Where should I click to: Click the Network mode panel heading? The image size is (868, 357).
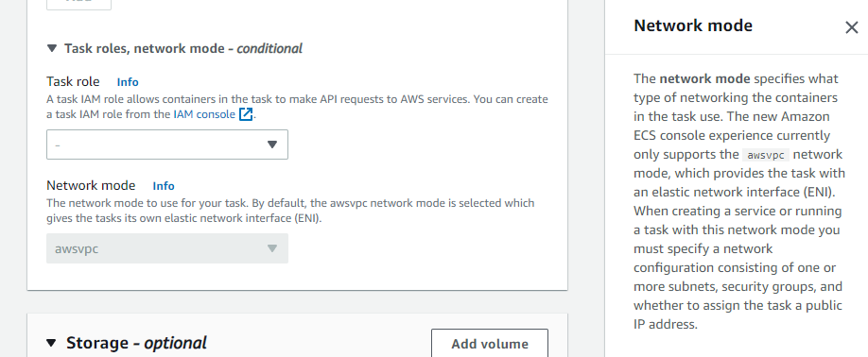tap(693, 25)
